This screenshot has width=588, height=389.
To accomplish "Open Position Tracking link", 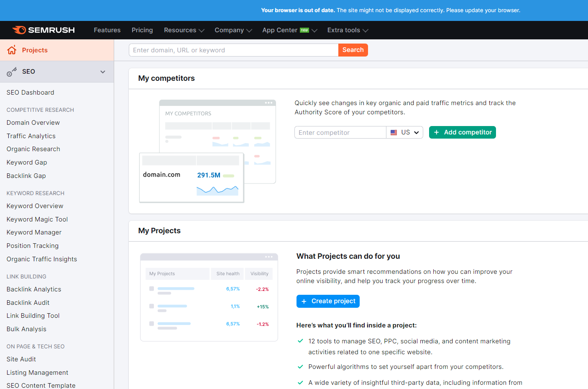I will click(x=33, y=246).
